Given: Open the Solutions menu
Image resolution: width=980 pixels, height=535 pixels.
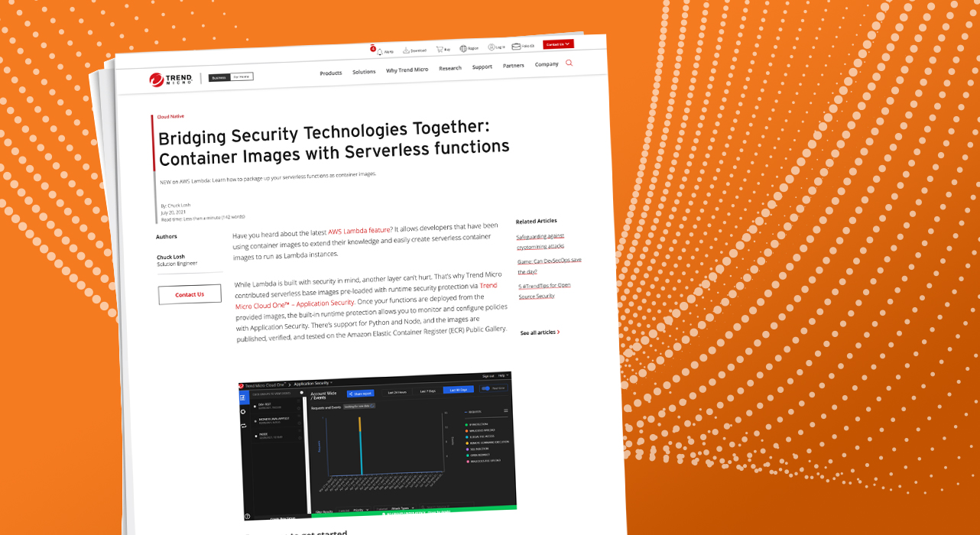Looking at the screenshot, I should [x=364, y=72].
